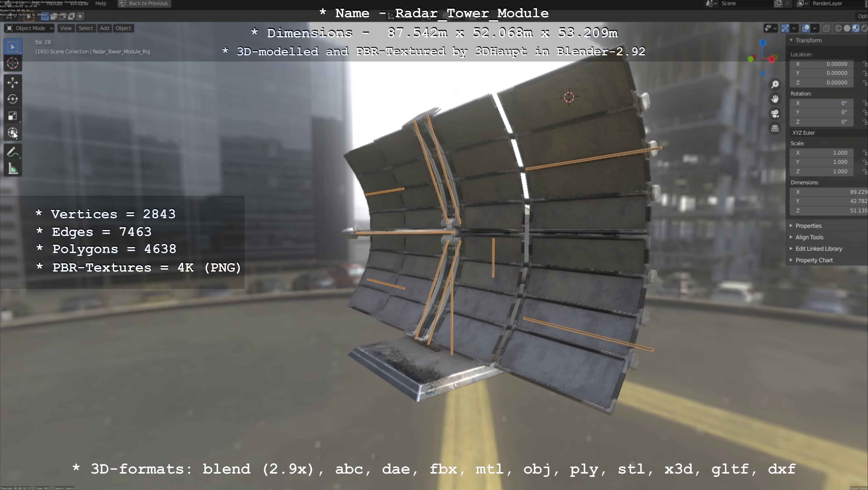
Task: Toggle X-Ray mode
Action: [x=827, y=28]
